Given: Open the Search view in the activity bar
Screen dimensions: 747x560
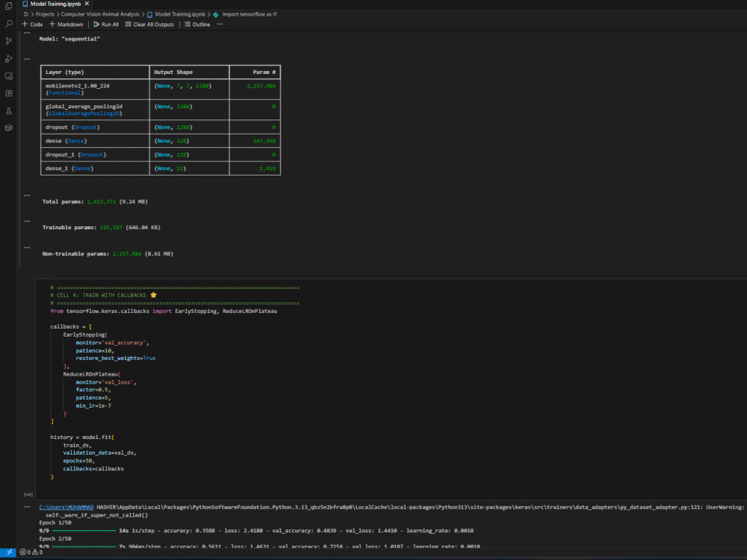Looking at the screenshot, I should click(8, 23).
